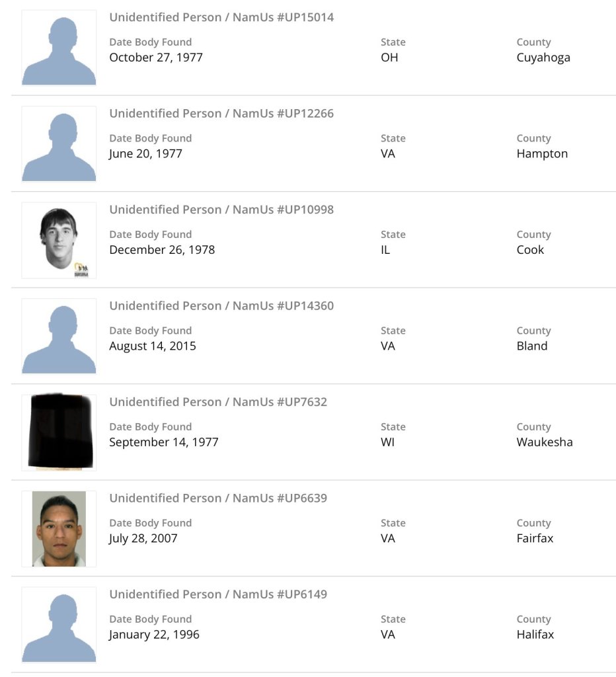Open Unidentified Person NamUs #UP15014 link
This screenshot has width=616, height=677.
pos(221,17)
